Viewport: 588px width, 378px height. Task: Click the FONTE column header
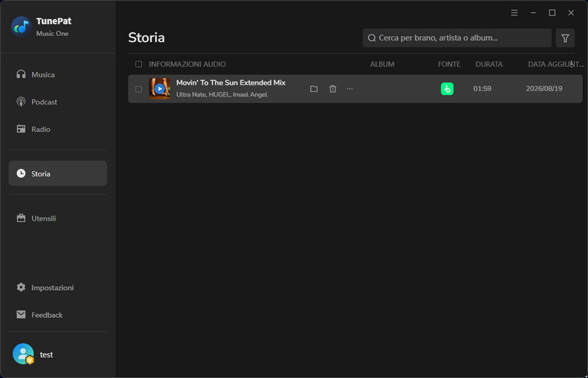tap(449, 64)
